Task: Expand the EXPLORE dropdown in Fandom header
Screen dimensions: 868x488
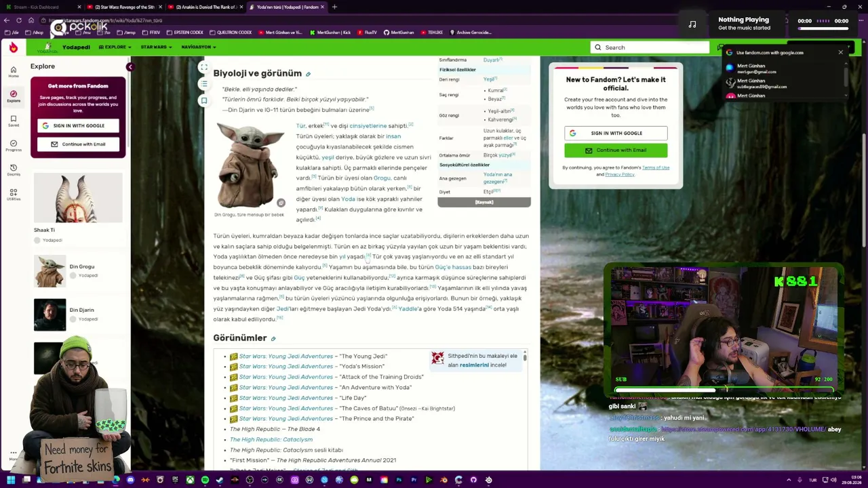Action: point(115,47)
